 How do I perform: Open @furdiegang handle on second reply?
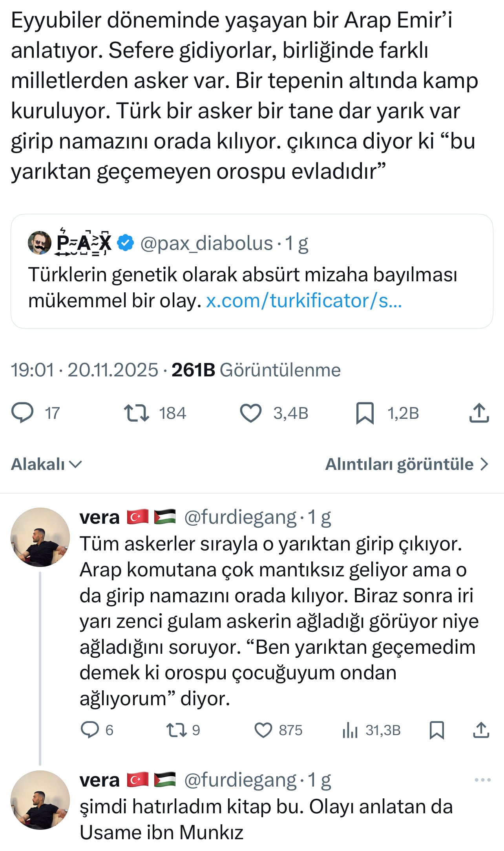pyautogui.click(x=240, y=780)
